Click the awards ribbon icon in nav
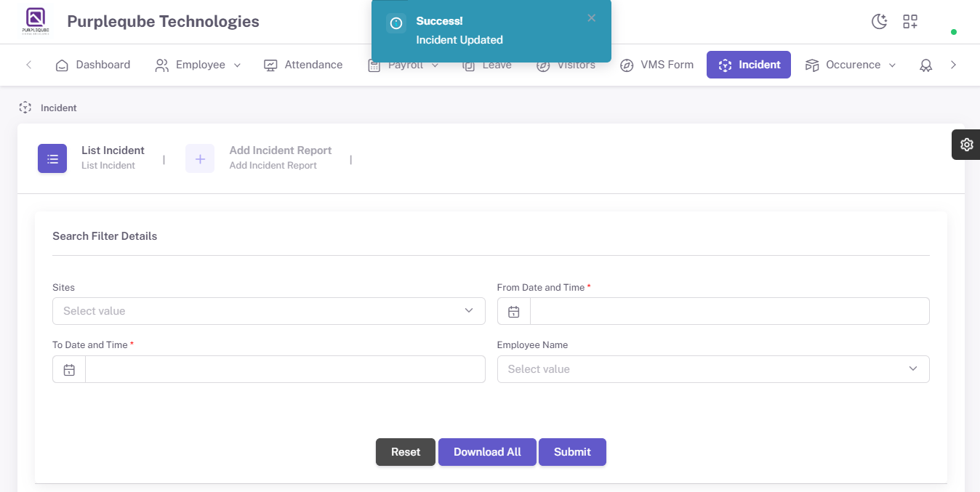Screen dimensions: 980x492 click(925, 65)
